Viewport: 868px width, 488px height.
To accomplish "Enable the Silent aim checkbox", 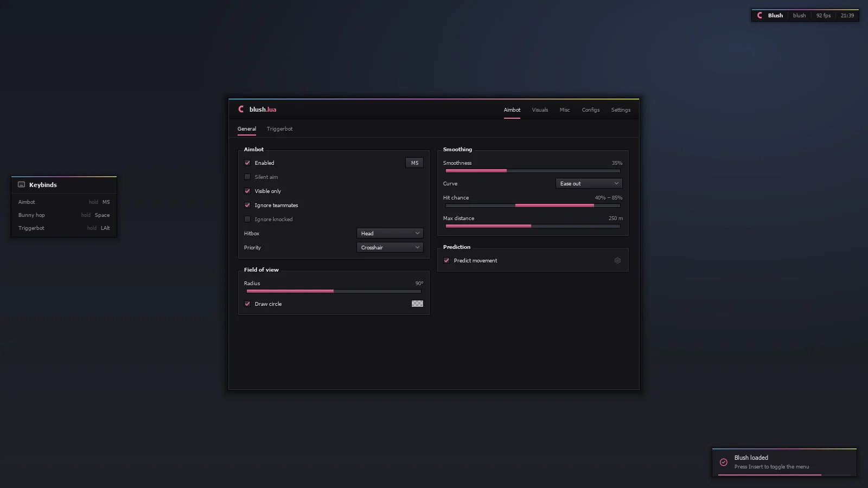I will [x=247, y=177].
